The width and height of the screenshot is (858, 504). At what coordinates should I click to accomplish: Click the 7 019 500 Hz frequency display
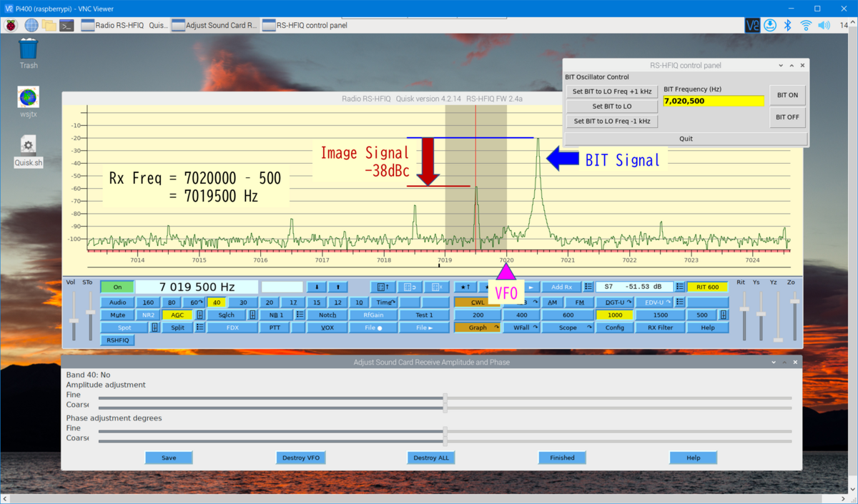(x=197, y=287)
